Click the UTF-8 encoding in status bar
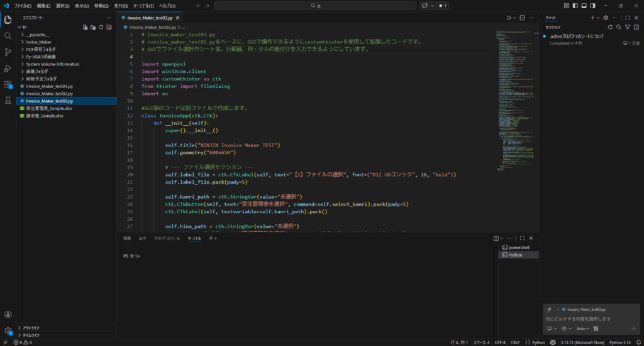 click(500, 343)
